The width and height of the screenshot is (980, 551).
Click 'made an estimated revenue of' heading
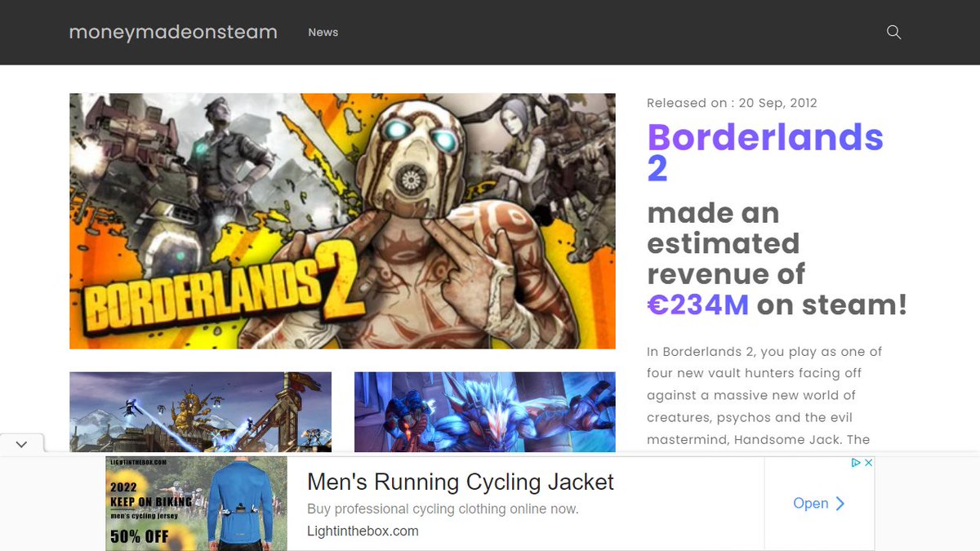point(726,243)
